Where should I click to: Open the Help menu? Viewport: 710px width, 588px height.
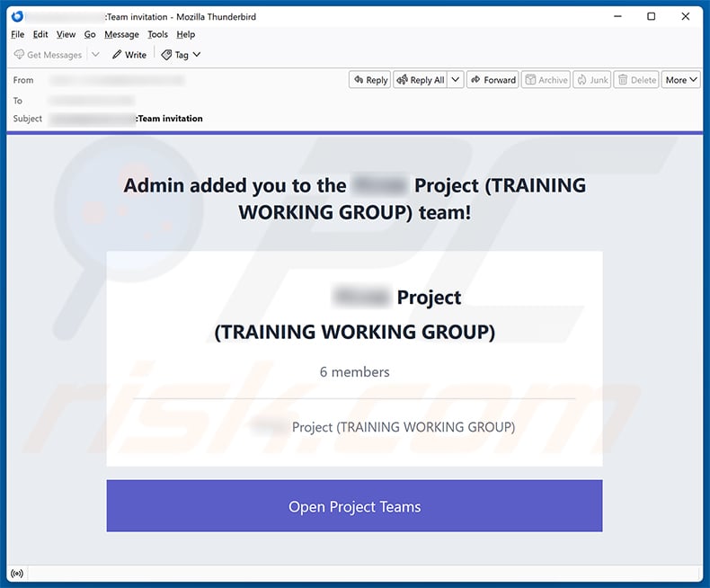186,34
